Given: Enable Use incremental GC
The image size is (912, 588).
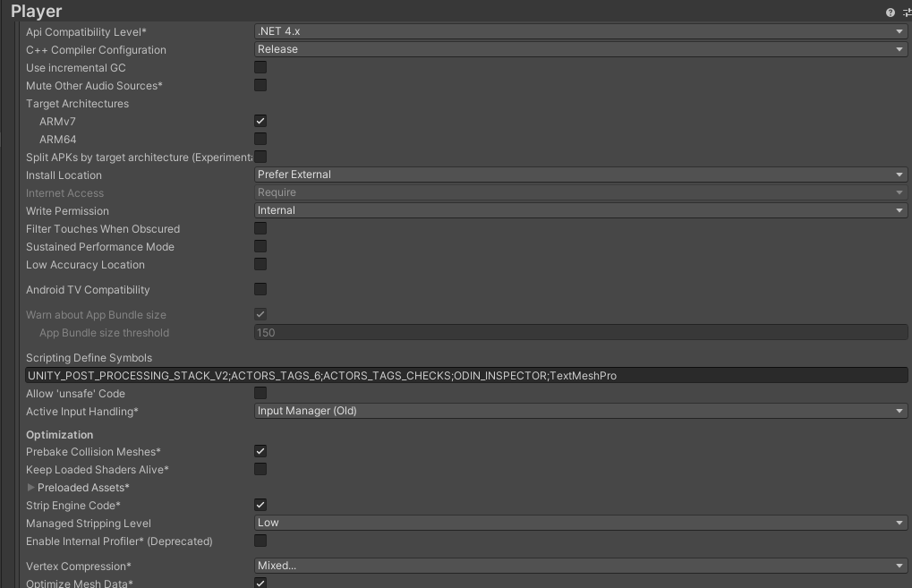Looking at the screenshot, I should coord(260,67).
